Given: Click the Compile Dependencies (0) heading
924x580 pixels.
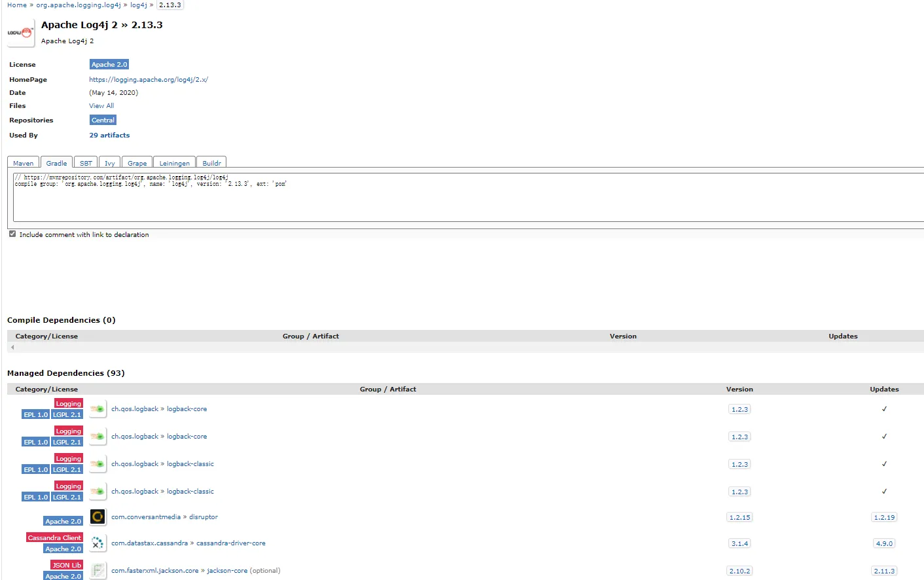Looking at the screenshot, I should tap(62, 320).
